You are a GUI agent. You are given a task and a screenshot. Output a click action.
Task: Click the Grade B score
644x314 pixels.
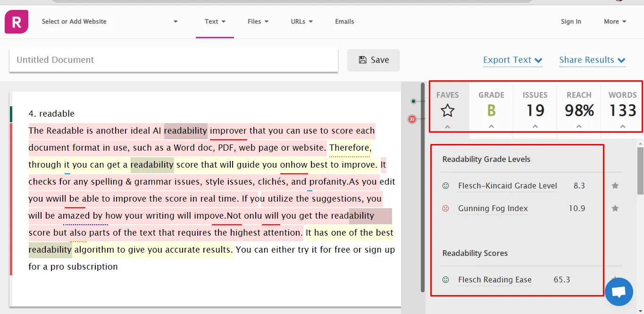(x=491, y=110)
